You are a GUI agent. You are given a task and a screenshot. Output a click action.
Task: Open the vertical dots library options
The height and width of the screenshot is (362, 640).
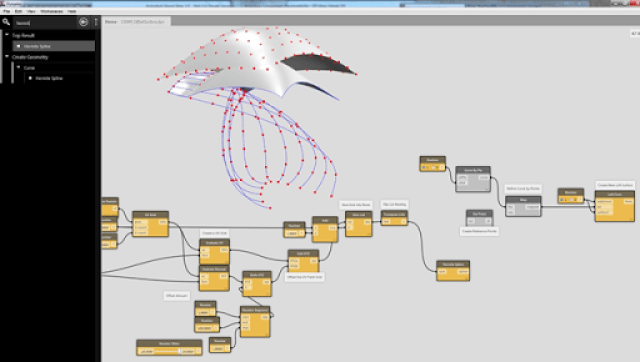click(x=96, y=22)
